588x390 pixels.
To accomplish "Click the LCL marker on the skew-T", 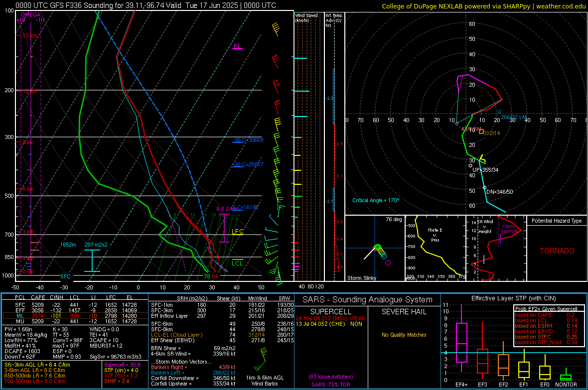I will tap(237, 262).
